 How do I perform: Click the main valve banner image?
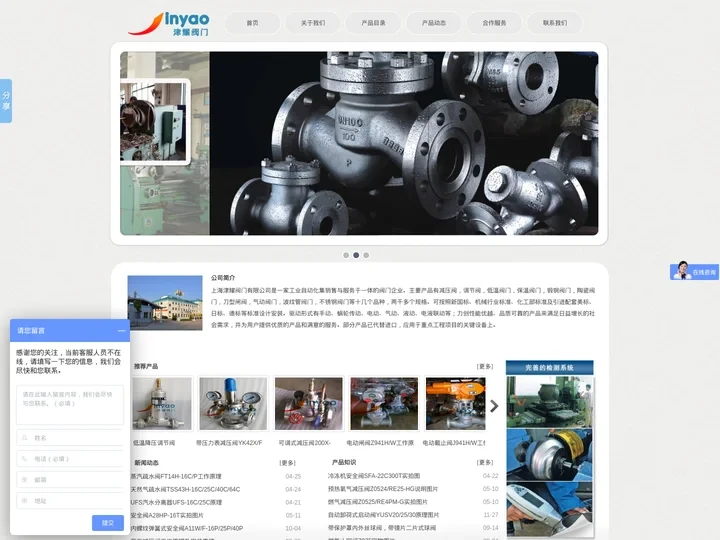point(404,143)
